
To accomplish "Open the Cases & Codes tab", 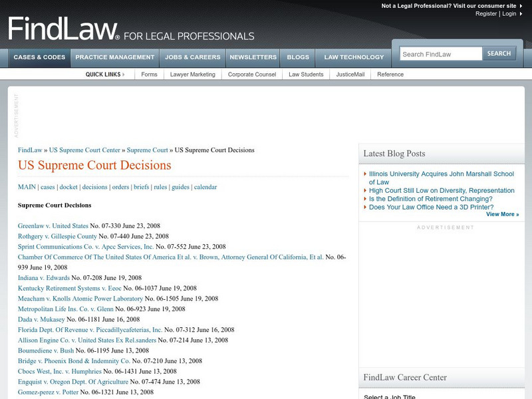I will point(39,57).
